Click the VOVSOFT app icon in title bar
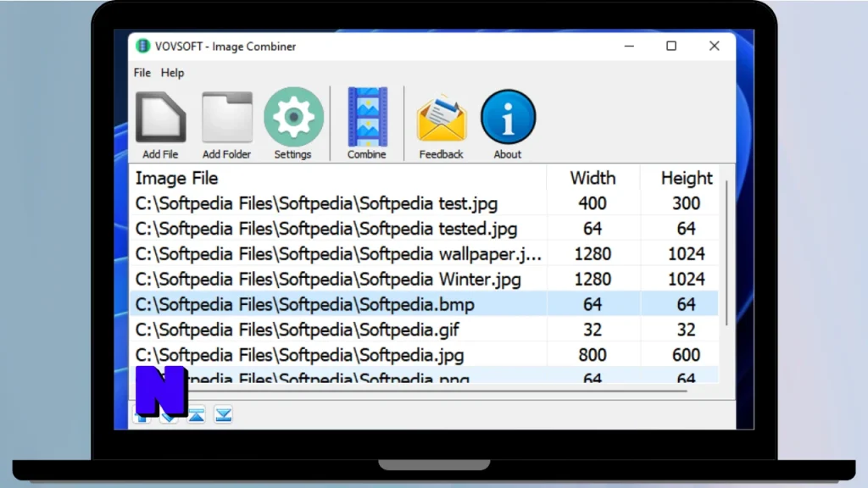This screenshot has width=868, height=488. [x=142, y=46]
